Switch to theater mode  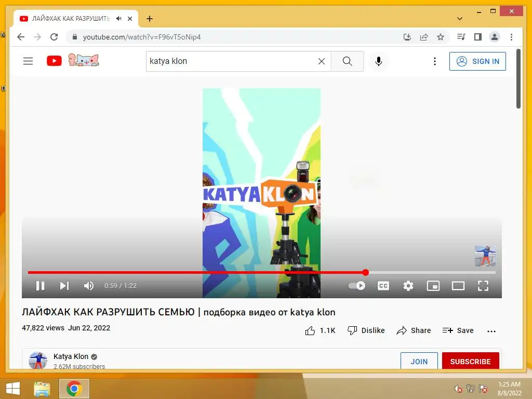458,286
